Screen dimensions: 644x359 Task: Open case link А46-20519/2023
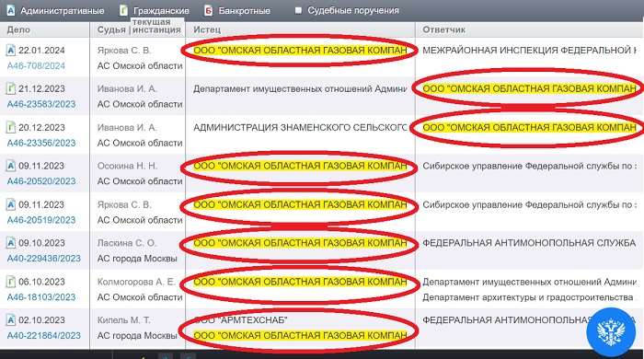(41, 220)
